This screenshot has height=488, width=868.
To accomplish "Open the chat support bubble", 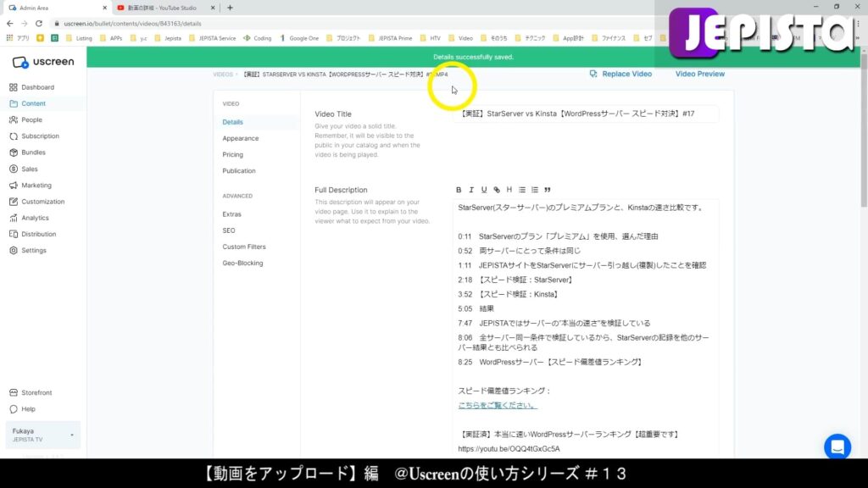I will click(837, 446).
